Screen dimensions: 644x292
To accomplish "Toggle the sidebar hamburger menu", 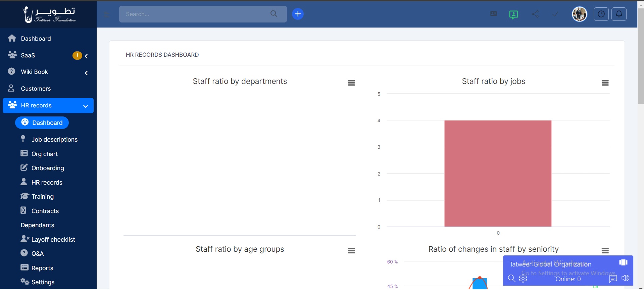I will [107, 14].
